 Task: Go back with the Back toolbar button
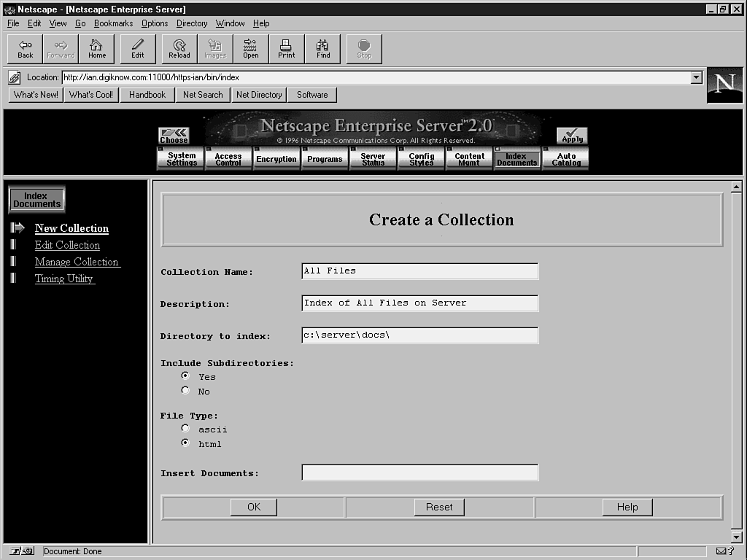26,49
